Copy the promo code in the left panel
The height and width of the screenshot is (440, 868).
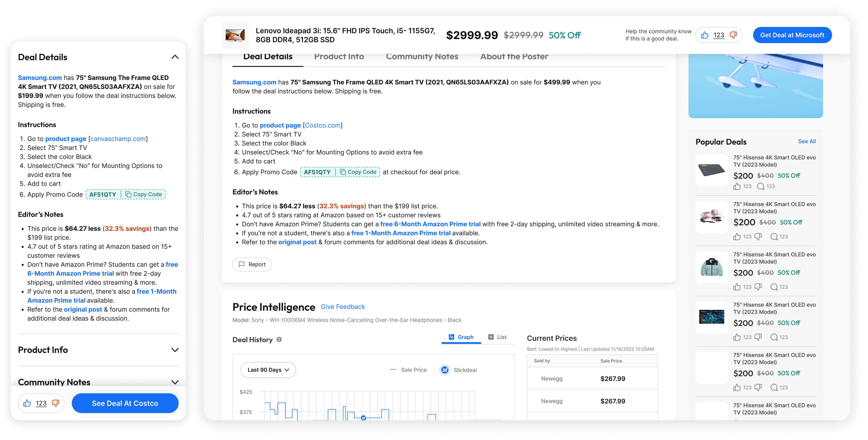[x=144, y=194]
